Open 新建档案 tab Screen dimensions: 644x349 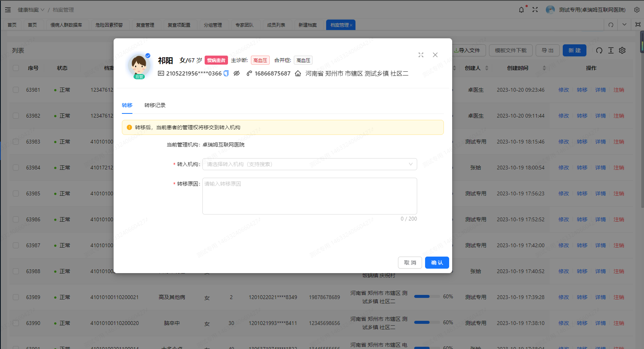pyautogui.click(x=308, y=25)
